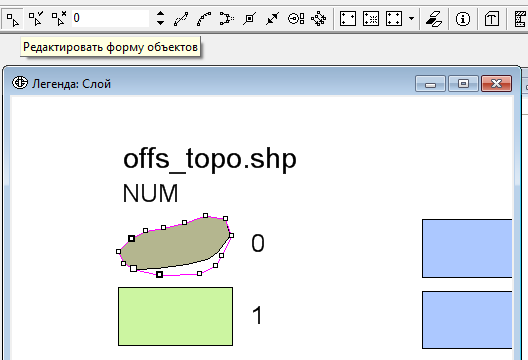This screenshot has width=528, height=360.
Task: Select first rectangle frame selection icon
Action: point(348,19)
